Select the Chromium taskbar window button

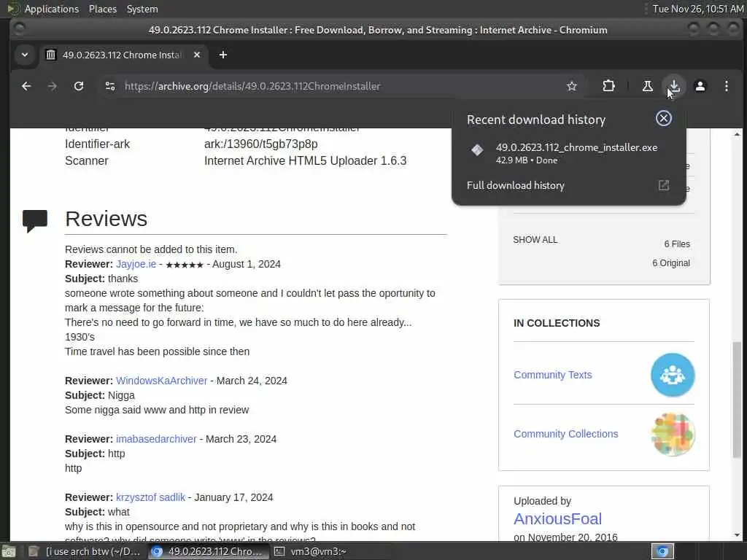[206, 551]
